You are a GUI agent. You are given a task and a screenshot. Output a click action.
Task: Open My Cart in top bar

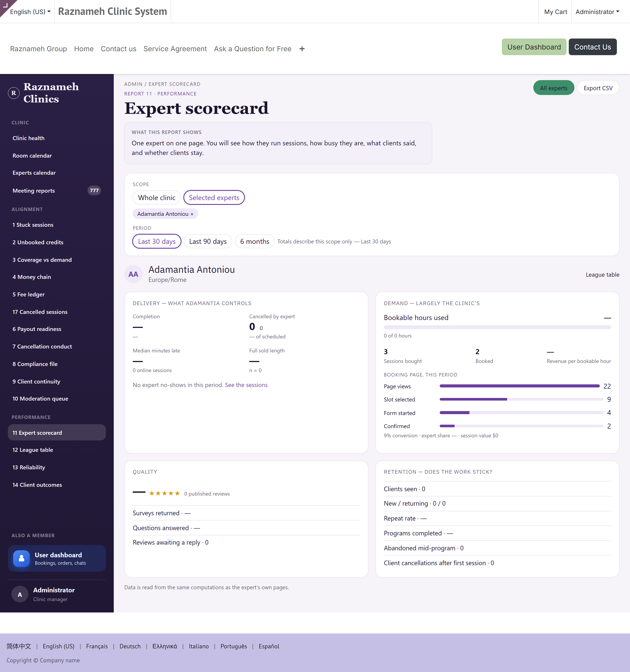pos(555,12)
